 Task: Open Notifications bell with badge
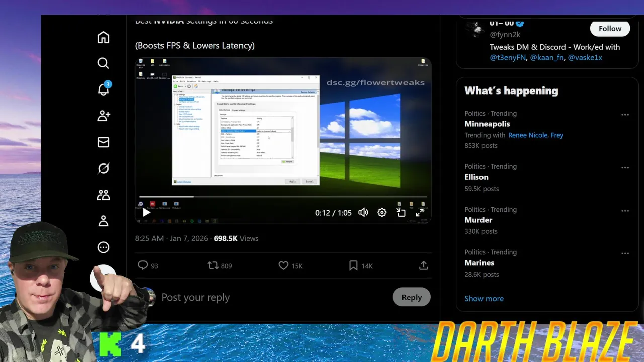104,89
